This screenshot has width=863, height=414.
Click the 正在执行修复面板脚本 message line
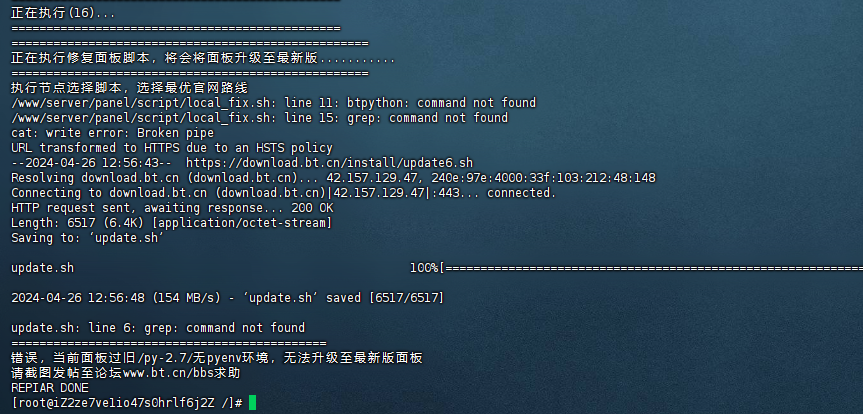(203, 58)
